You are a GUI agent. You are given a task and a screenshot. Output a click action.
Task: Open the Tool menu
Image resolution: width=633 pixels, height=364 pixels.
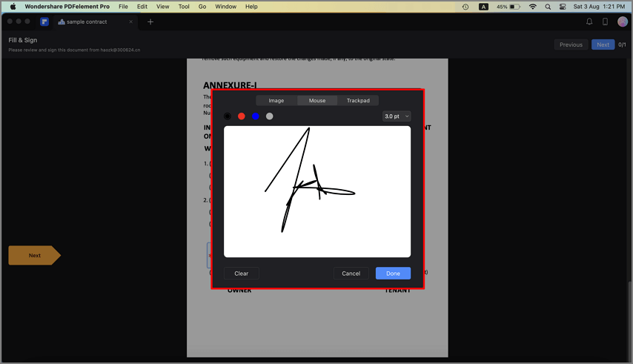tap(184, 7)
